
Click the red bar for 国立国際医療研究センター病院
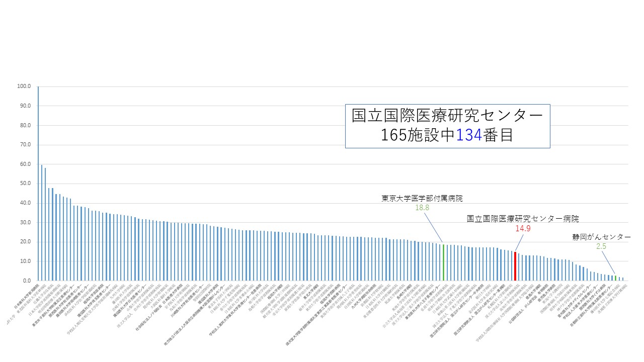515,266
